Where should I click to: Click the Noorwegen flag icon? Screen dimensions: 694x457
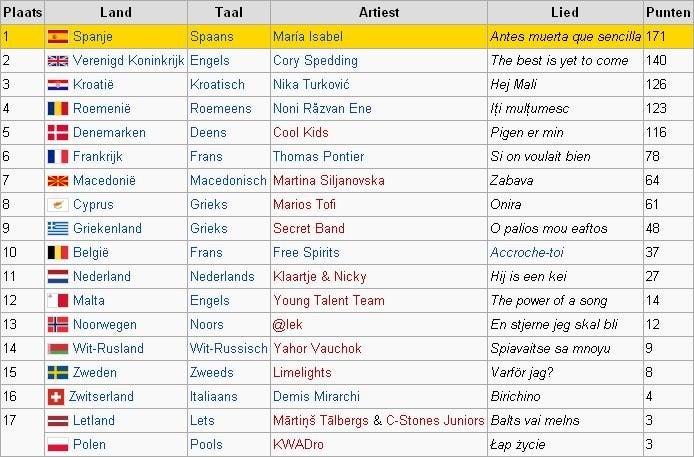point(58,325)
